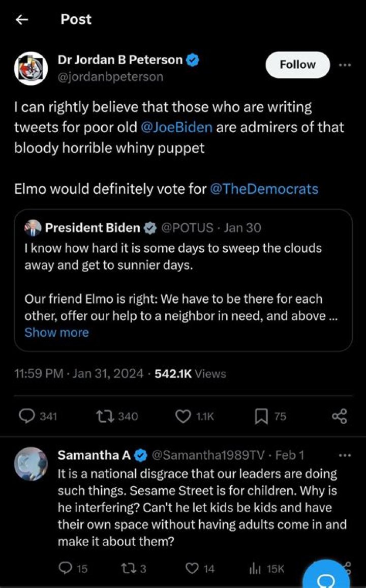Viewport: 366px width, 588px height.
Task: Open Samantha A's profile avatar
Action: click(x=30, y=464)
